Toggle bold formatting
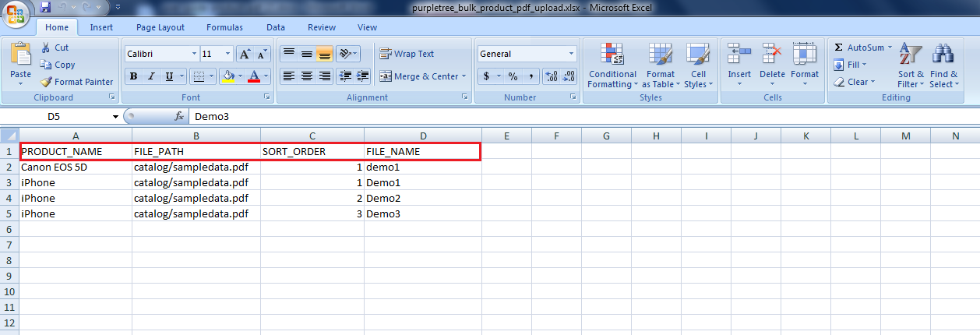 [x=133, y=76]
